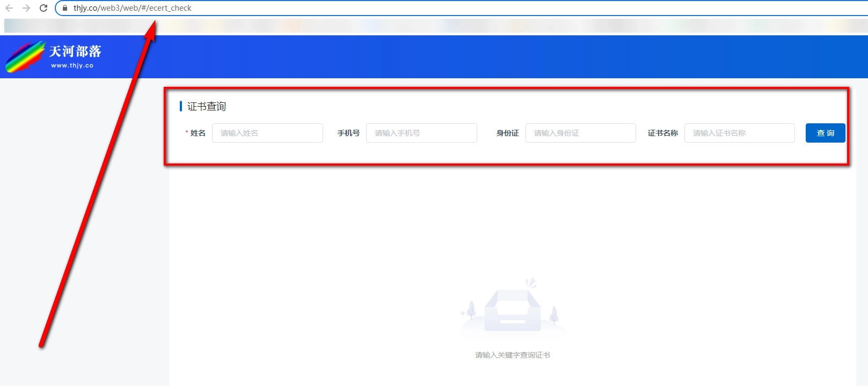Click the rainbow 天河部落 logo graphic
Image resolution: width=868 pixels, height=386 pixels.
pos(24,57)
